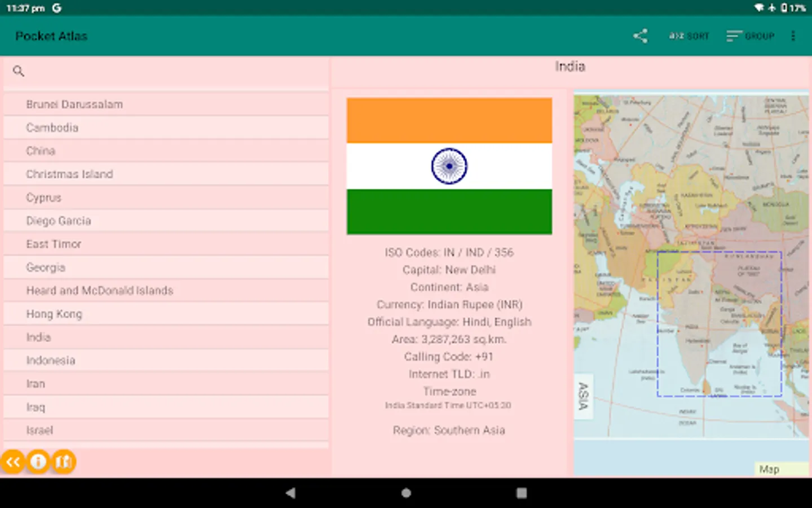Open the three-dot overflow menu

(793, 36)
